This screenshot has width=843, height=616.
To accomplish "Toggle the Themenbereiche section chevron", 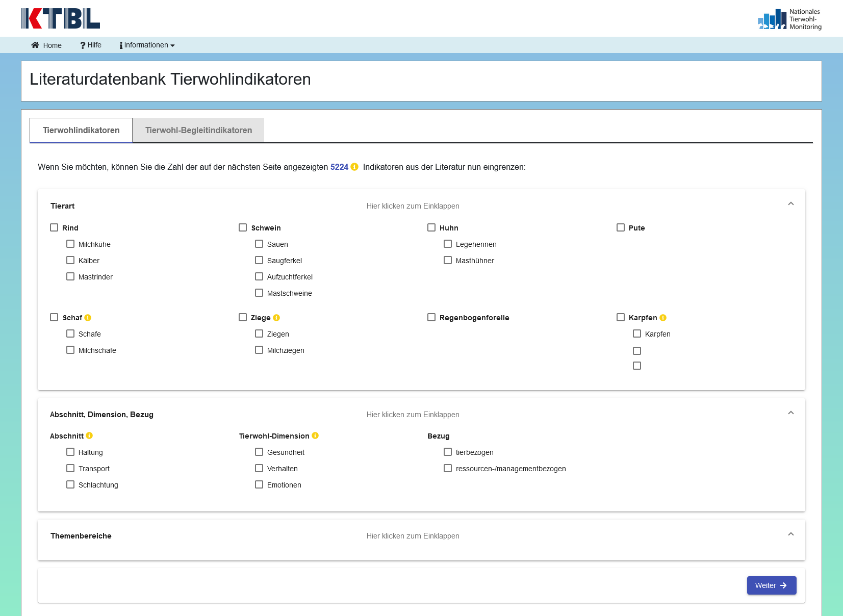I will [790, 534].
